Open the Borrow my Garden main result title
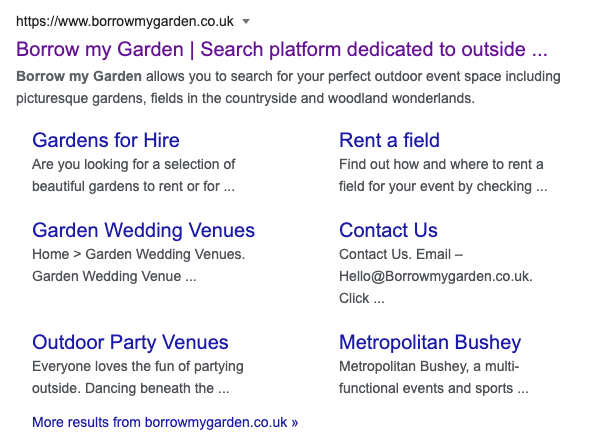The width and height of the screenshot is (611, 442). pyautogui.click(x=282, y=50)
